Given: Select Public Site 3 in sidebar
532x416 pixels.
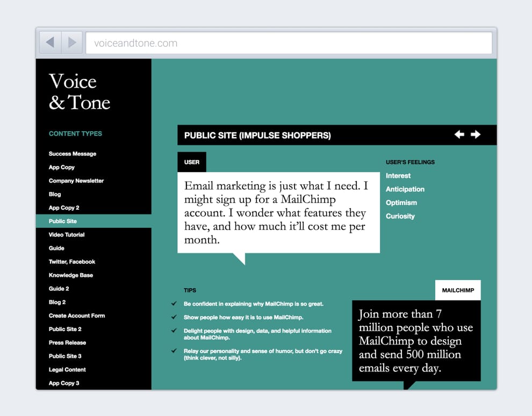Looking at the screenshot, I should pyautogui.click(x=65, y=356).
